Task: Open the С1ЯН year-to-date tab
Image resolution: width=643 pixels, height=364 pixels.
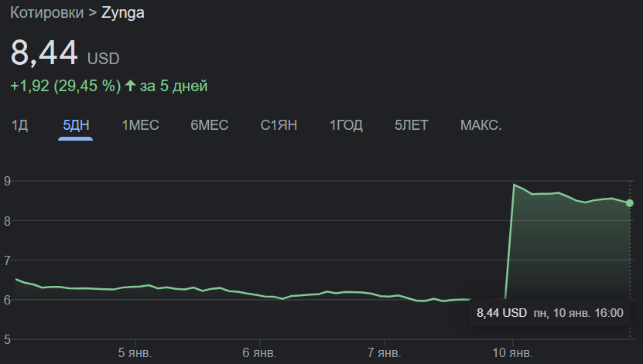Action: click(279, 125)
